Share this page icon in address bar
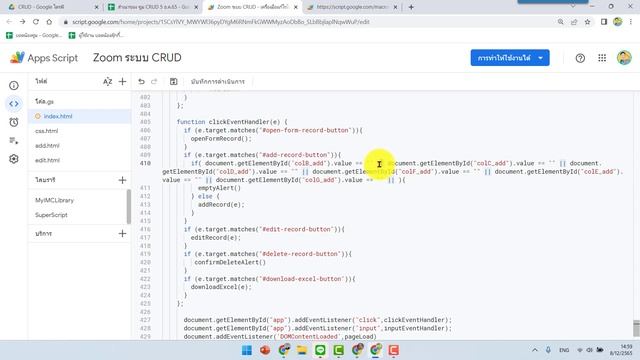The height and width of the screenshot is (360, 640). 574,22
